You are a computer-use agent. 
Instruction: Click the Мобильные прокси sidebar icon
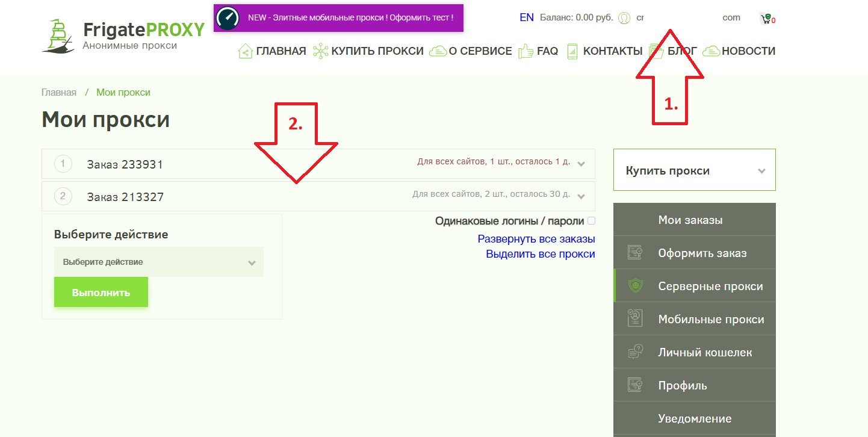[635, 319]
